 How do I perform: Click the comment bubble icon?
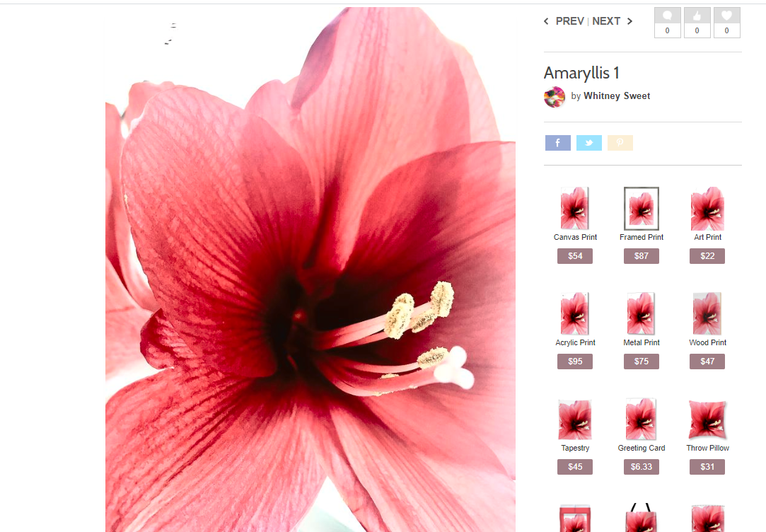[x=667, y=16]
